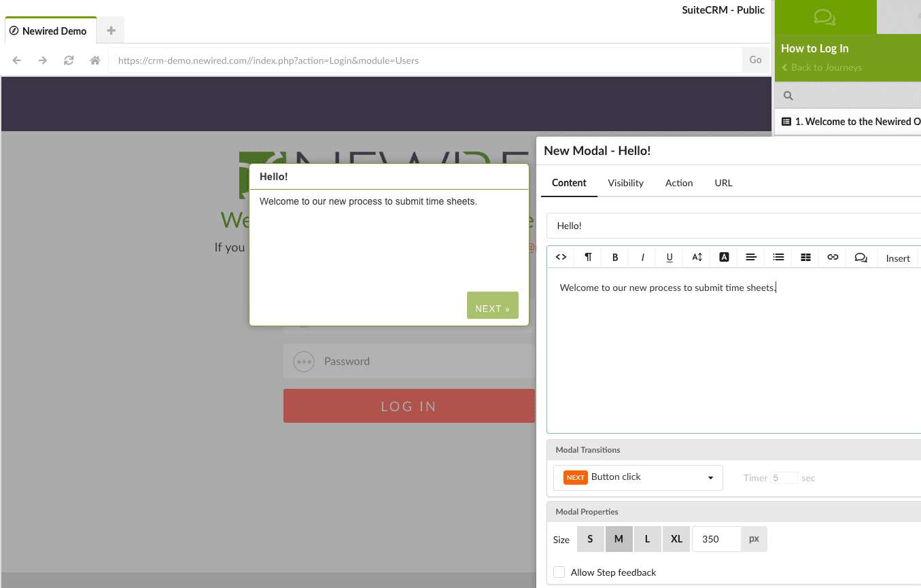The image size is (921, 588).
Task: Insert a table using the grid icon
Action: tap(805, 257)
